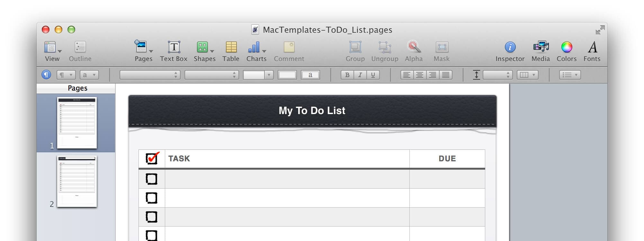The height and width of the screenshot is (241, 644).
Task: Toggle the blue paragraph styles drawer button
Action: point(46,75)
